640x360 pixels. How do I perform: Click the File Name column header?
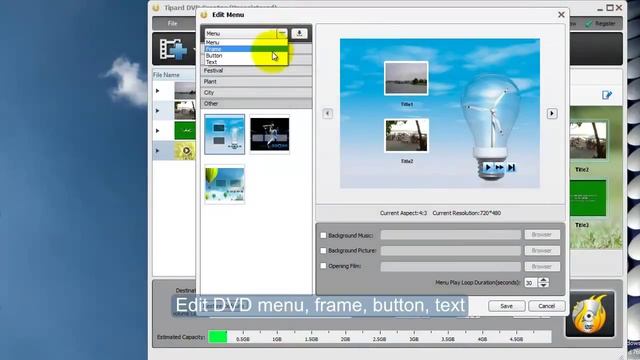[x=174, y=75]
